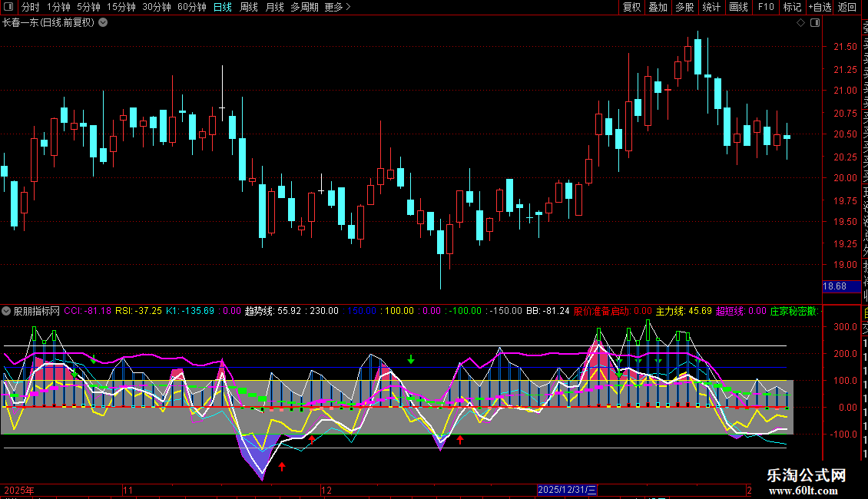Click the -100.0 indicator axis label
Viewport: 868px width, 499px height.
click(843, 435)
